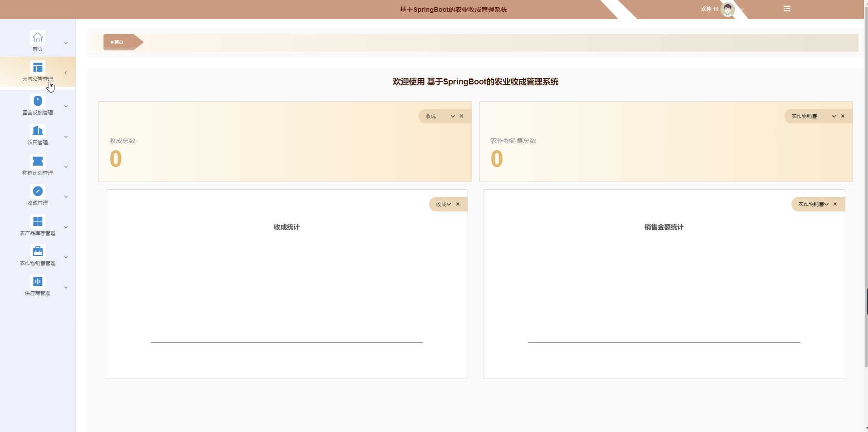Close the 农作物销售 total count card
Image resolution: width=868 pixels, height=432 pixels.
(843, 116)
